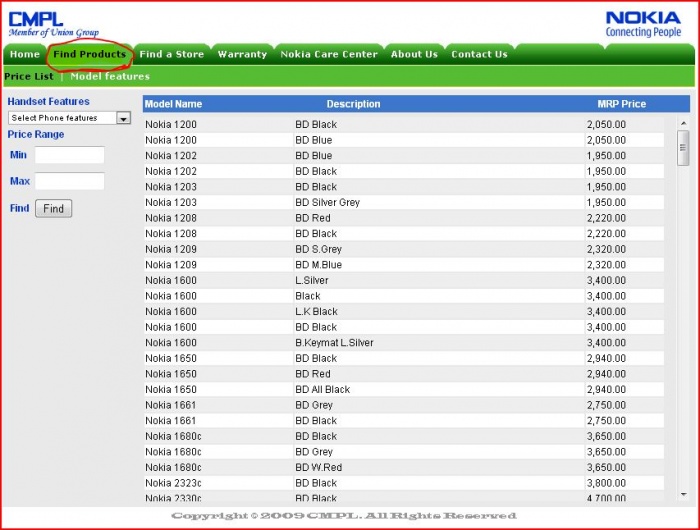Click the Max price input field
The height and width of the screenshot is (530, 700).
(70, 181)
